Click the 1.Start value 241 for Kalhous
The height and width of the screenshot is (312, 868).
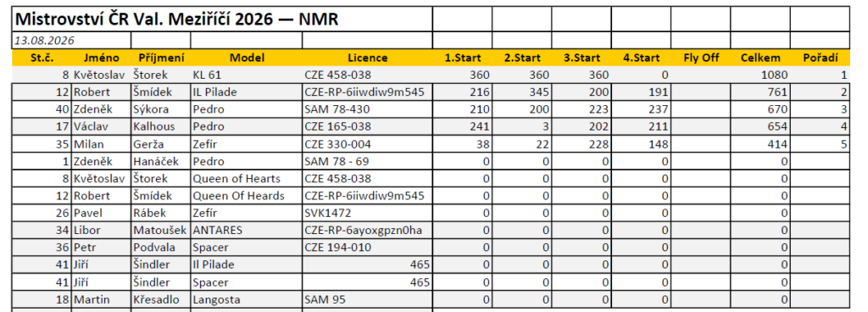click(x=462, y=126)
